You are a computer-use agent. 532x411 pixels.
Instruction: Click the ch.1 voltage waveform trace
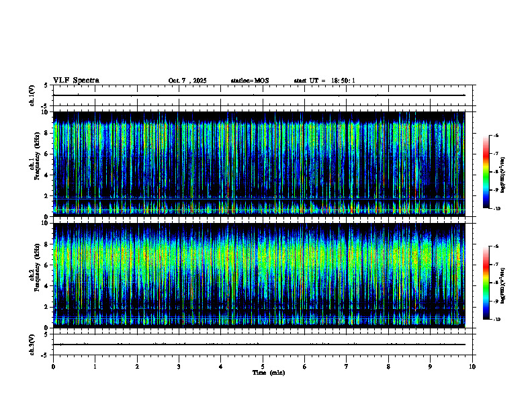point(259,95)
